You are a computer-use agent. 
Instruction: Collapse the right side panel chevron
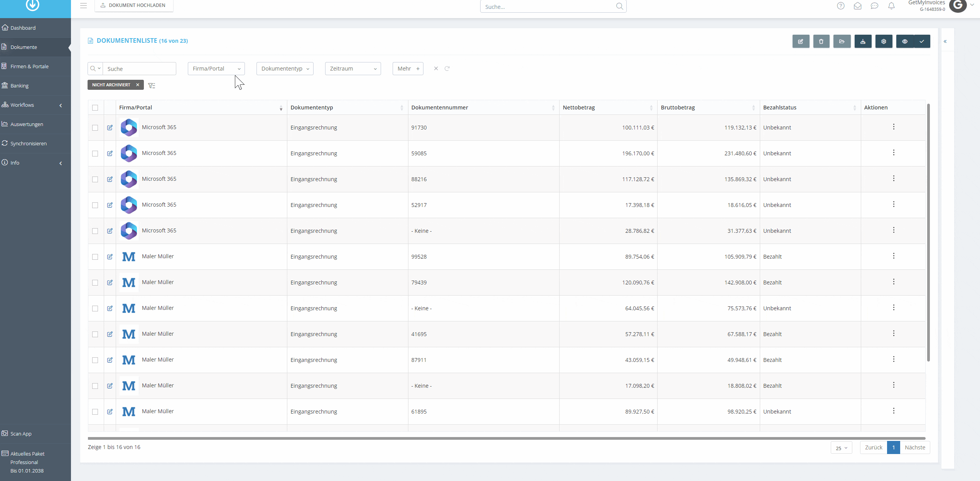(945, 41)
